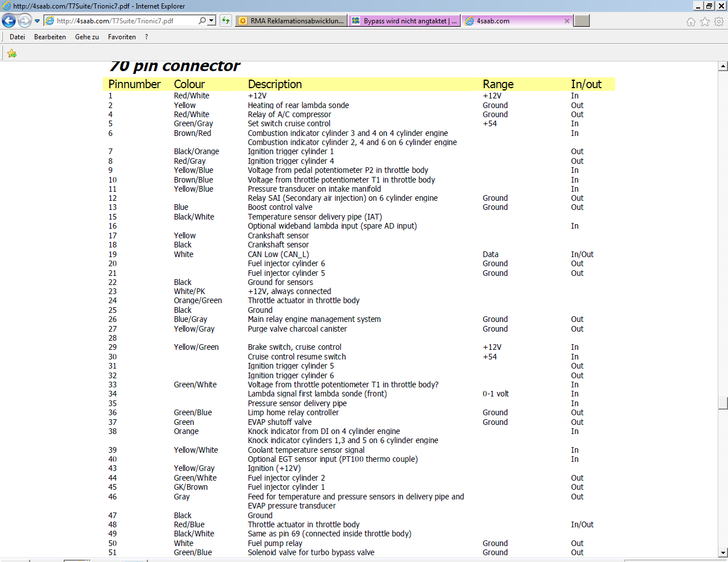The width and height of the screenshot is (728, 562).
Task: Open a new blank tab
Action: 582,21
